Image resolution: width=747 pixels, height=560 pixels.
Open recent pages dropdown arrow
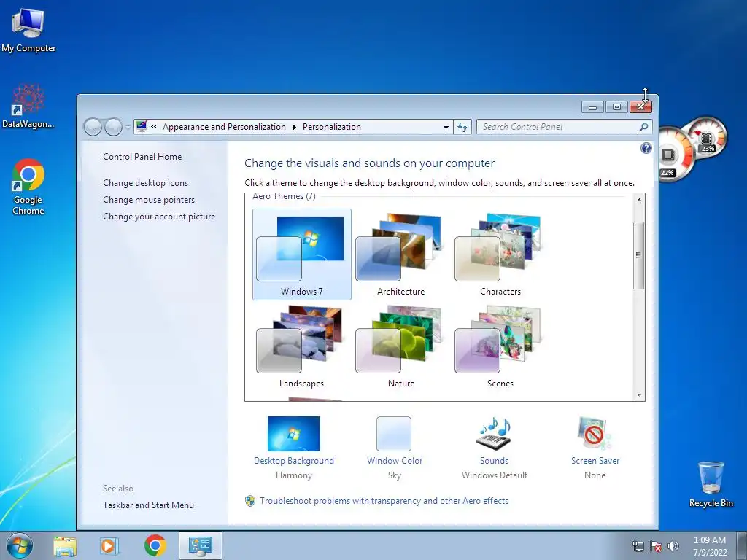(x=128, y=127)
